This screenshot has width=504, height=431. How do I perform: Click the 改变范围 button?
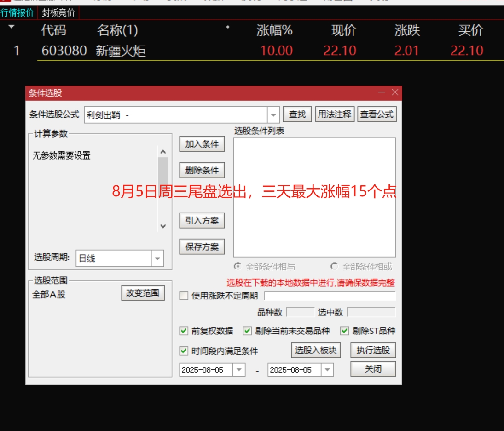tap(143, 293)
